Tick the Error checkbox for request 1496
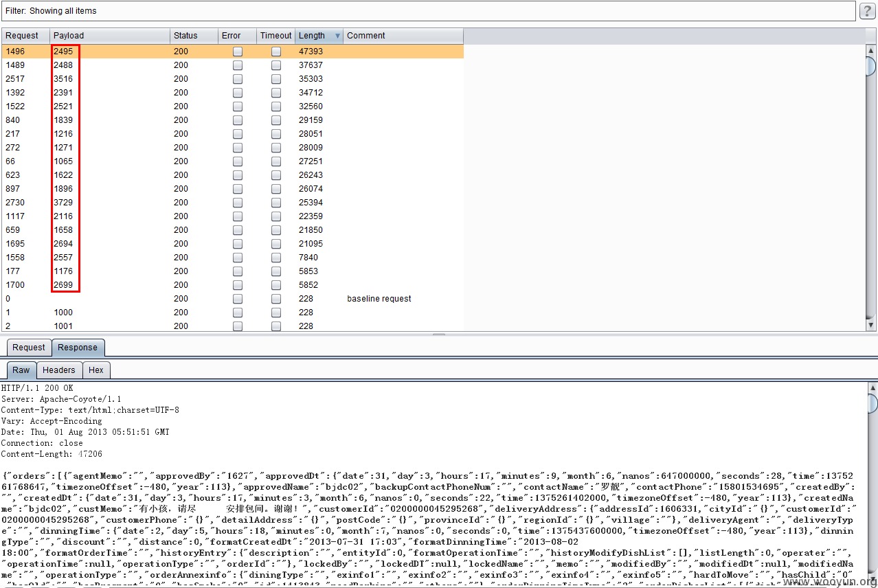The width and height of the screenshot is (878, 588). pos(238,52)
